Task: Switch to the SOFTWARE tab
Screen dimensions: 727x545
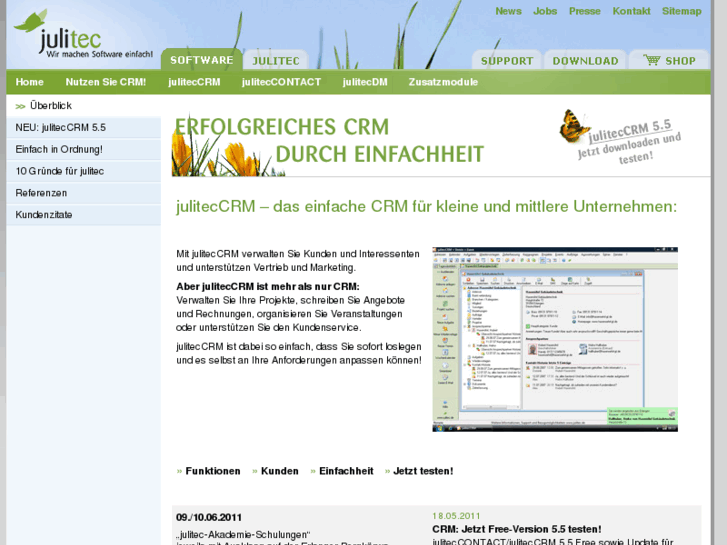Action: [202, 59]
